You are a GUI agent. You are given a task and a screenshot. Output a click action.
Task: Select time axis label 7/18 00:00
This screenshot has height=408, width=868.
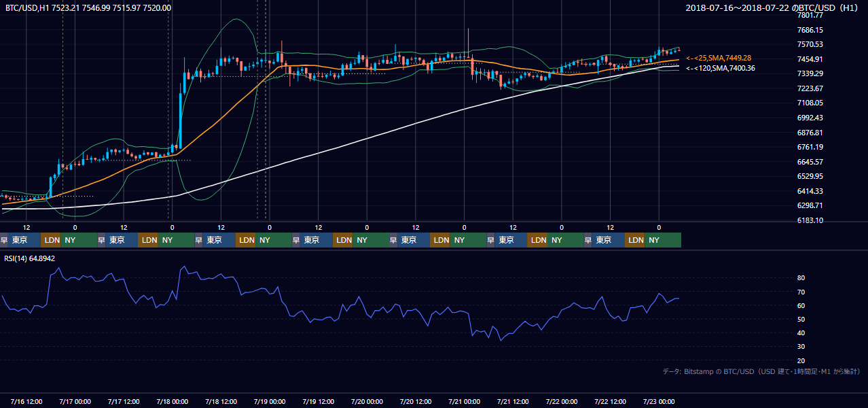173,401
